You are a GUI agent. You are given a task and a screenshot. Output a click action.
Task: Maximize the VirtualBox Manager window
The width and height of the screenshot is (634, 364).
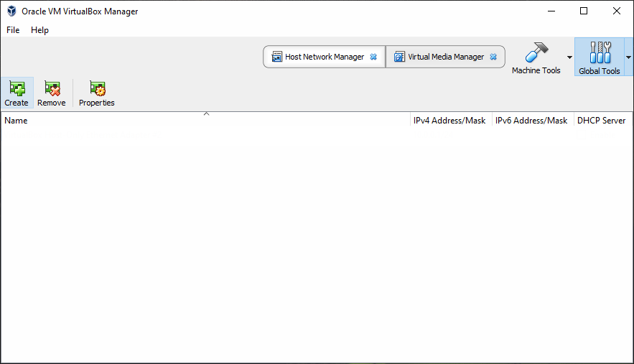point(584,11)
